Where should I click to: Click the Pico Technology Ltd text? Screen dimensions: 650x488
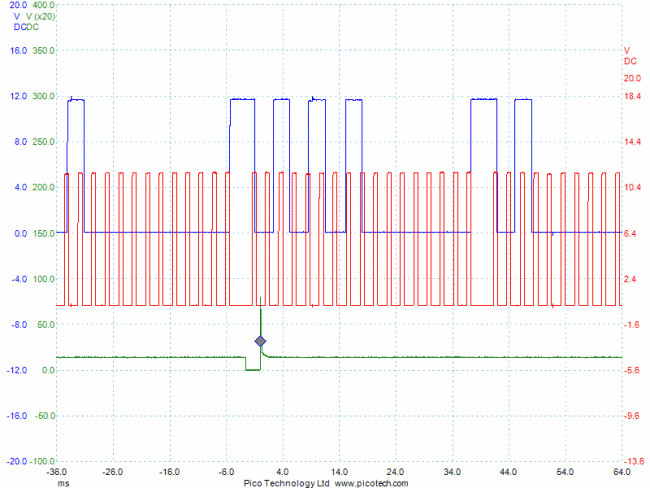click(x=287, y=483)
